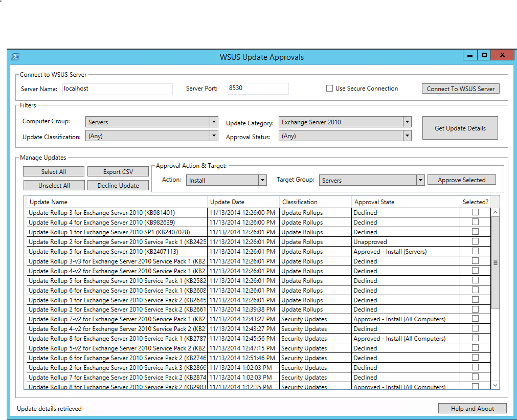517x420 pixels.
Task: Check box for Rollup 2 Service Pack 3 row
Action: [x=475, y=367]
